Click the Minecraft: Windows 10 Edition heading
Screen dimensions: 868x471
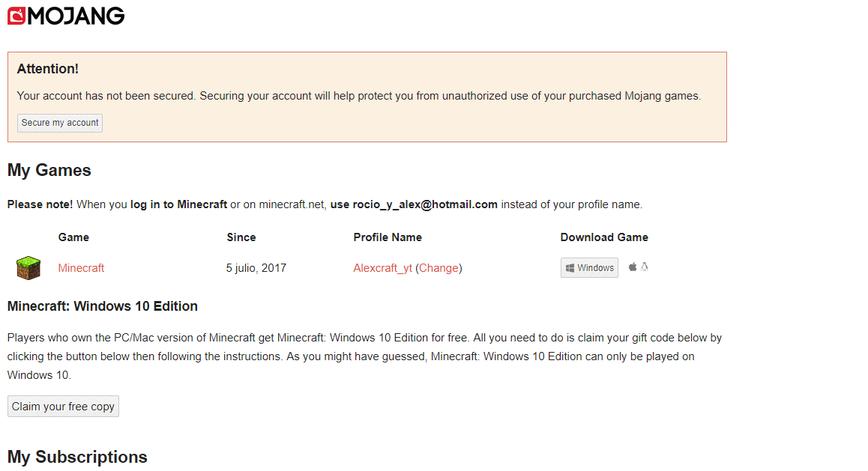click(103, 306)
